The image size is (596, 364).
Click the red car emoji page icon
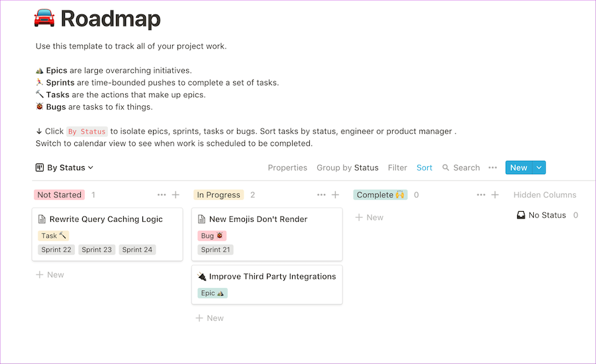point(45,19)
